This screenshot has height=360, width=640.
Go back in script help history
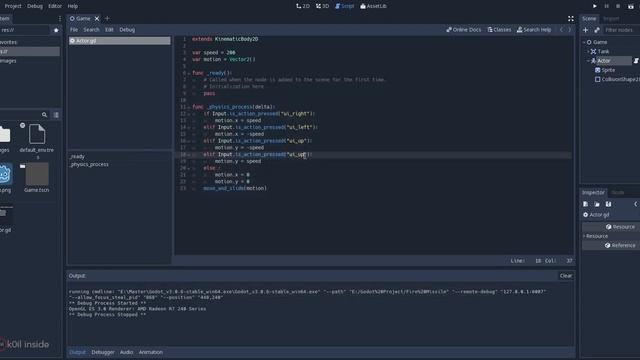561,30
